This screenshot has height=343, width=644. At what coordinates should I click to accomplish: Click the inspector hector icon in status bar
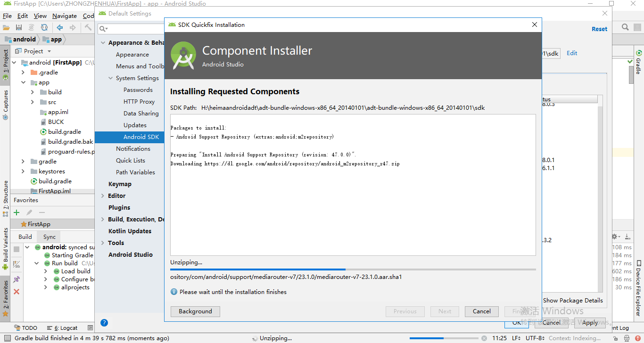pyautogui.click(x=627, y=338)
